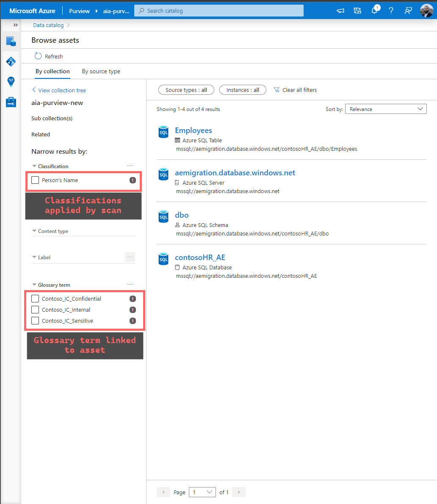Open Classification section more options ellipsis
Viewport: 437px width, 504px height.
(130, 166)
